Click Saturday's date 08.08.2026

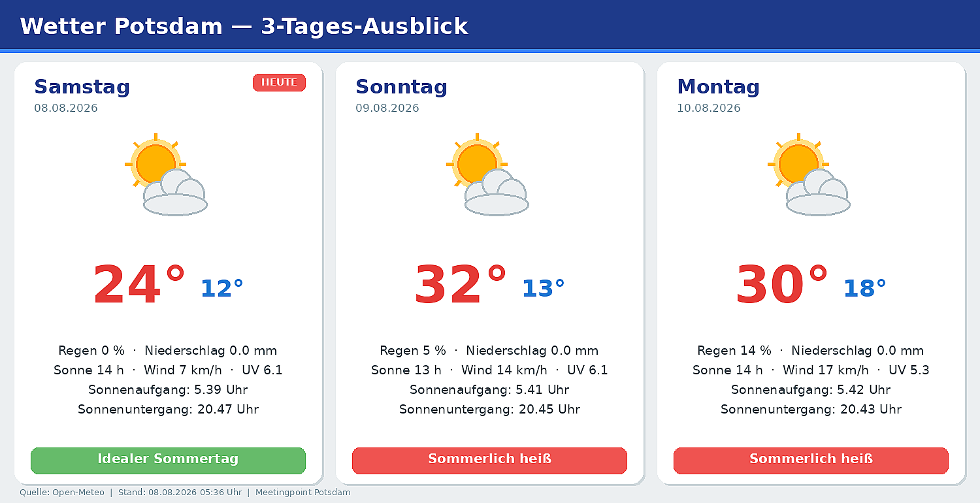(66, 108)
